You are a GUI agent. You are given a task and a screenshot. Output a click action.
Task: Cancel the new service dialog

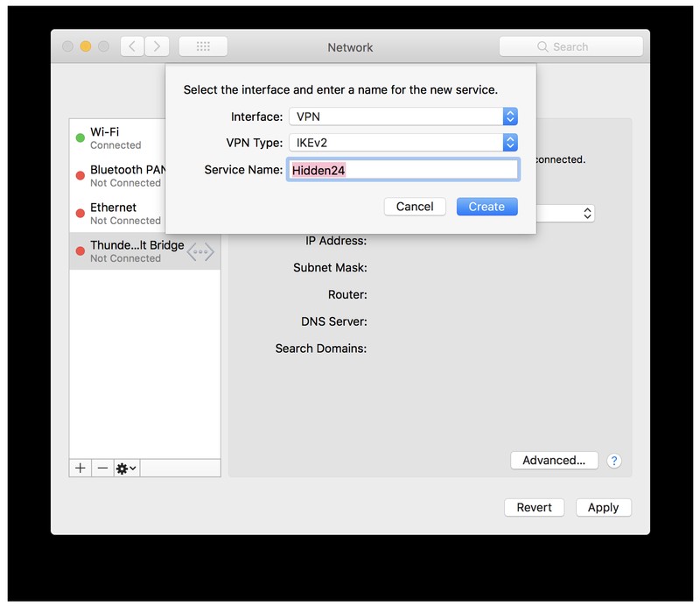pos(415,206)
